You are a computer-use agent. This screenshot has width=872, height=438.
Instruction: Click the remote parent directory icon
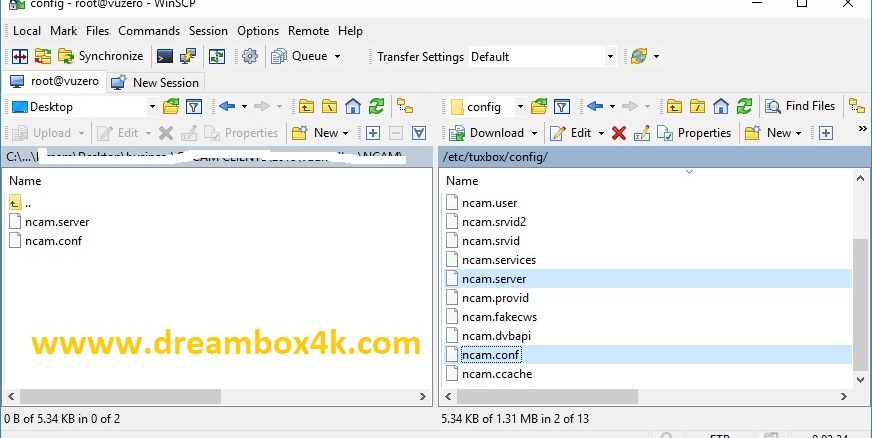click(x=674, y=106)
